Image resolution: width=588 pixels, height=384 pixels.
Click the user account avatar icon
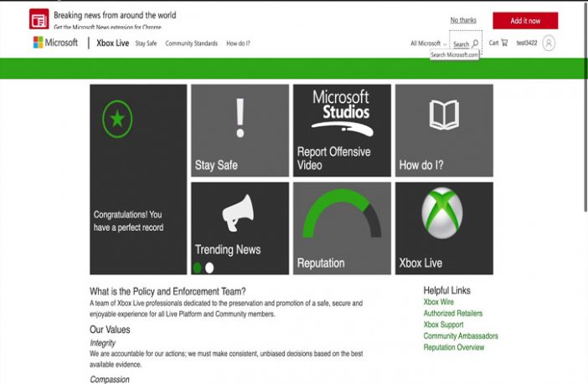(549, 43)
